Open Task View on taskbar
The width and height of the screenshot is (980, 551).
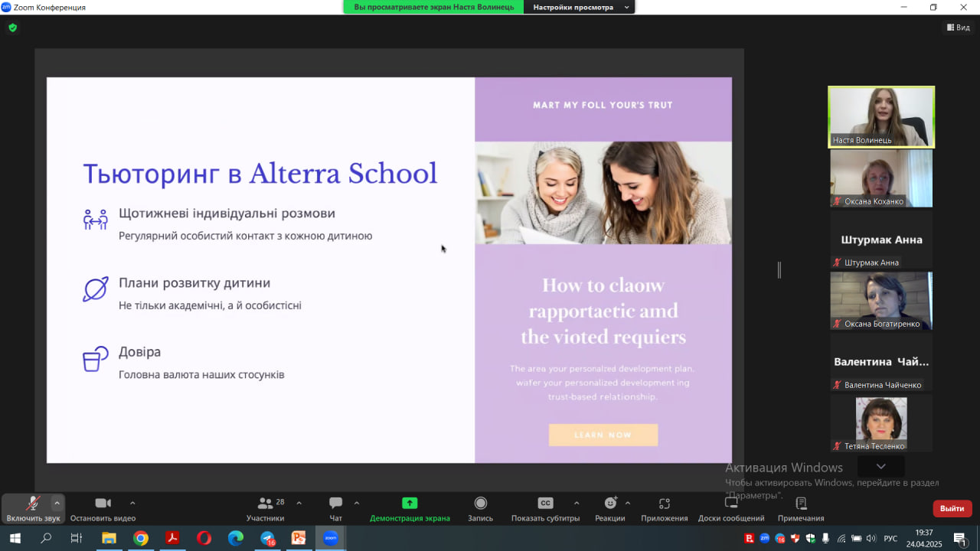77,538
